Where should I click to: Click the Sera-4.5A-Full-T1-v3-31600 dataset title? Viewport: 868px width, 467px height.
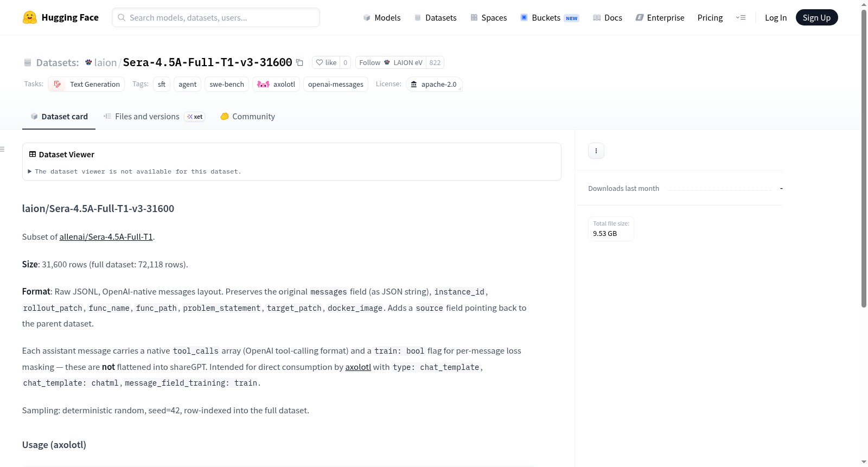tap(208, 62)
